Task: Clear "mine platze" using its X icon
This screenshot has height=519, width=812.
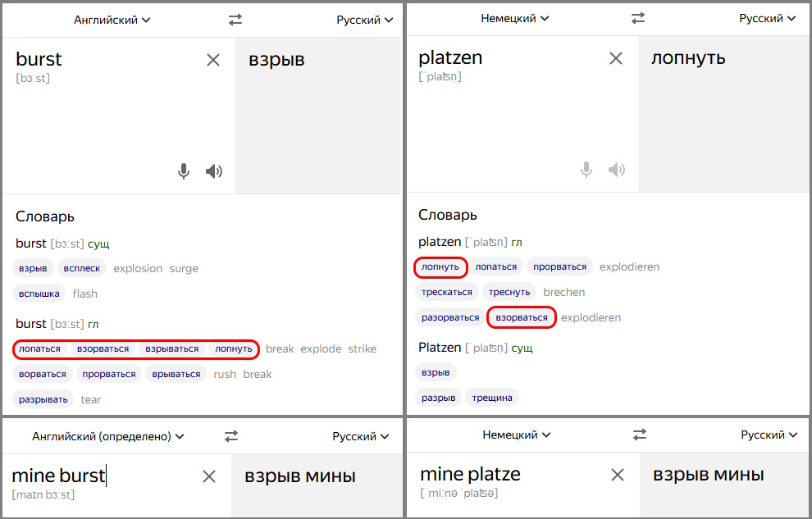Action: tap(618, 476)
